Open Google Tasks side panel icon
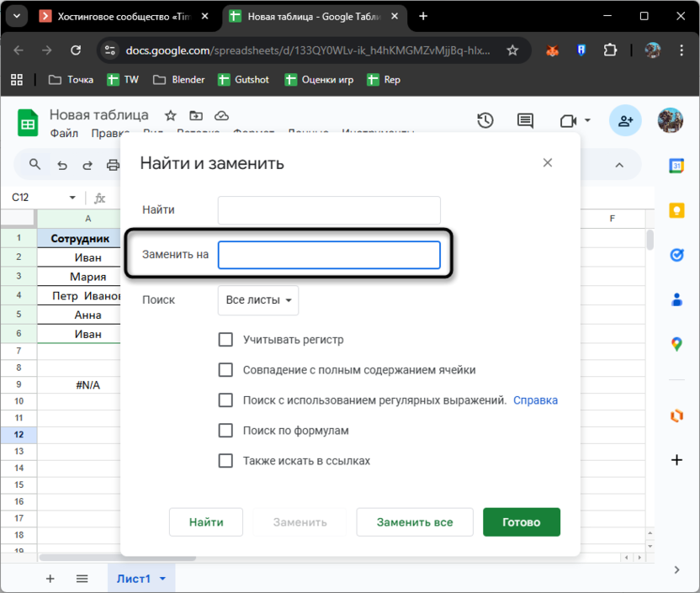 click(x=676, y=255)
